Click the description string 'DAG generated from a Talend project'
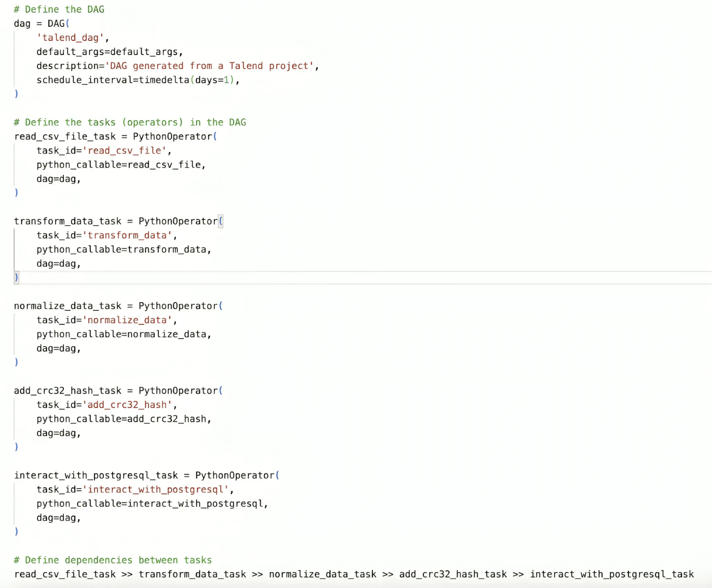Viewport: 712px width, 588px height. point(210,66)
